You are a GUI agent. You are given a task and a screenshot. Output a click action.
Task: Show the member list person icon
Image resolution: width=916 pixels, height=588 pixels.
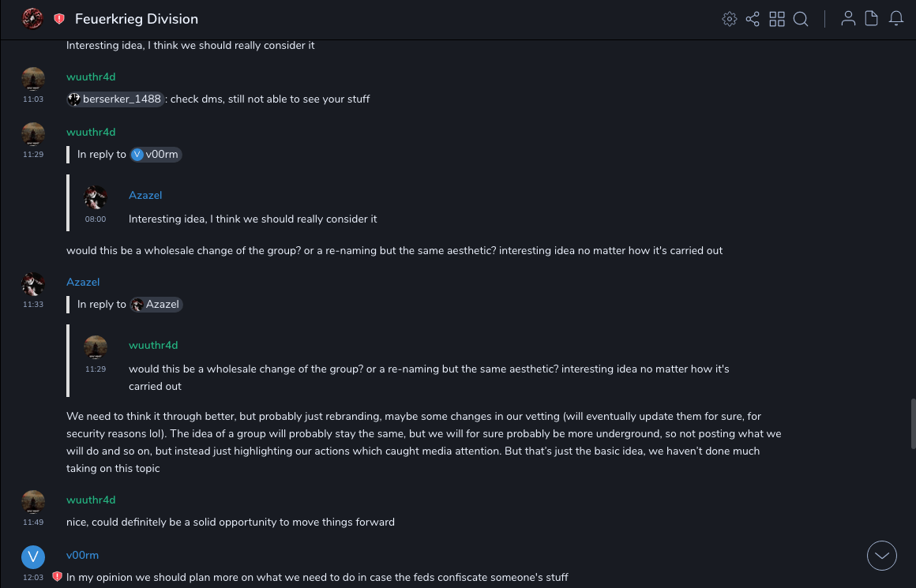[848, 19]
